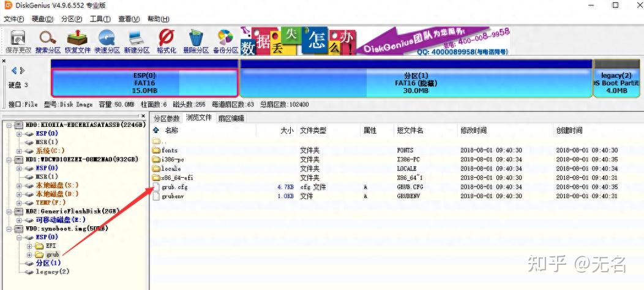Viewport: 644px width, 290px height.
Task: Go to the next disk with right arrow
Action: 22,71
